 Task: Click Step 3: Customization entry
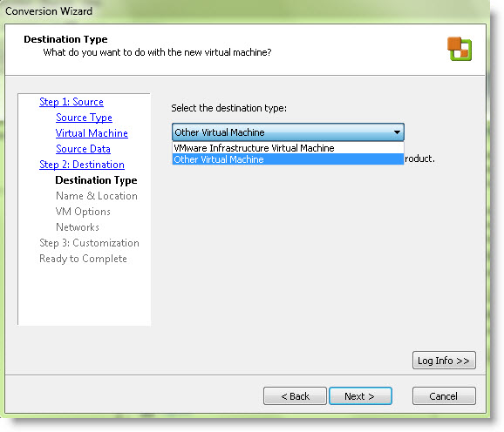pos(89,243)
